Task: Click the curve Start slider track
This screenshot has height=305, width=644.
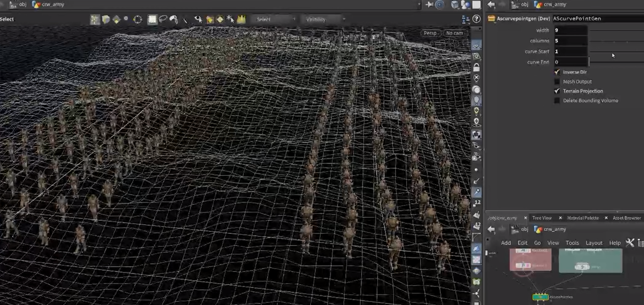Action: (617, 51)
